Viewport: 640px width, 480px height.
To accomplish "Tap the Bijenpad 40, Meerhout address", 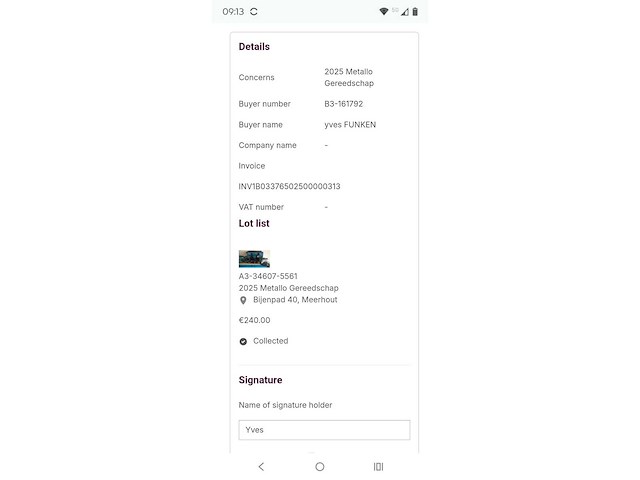I will pos(295,300).
